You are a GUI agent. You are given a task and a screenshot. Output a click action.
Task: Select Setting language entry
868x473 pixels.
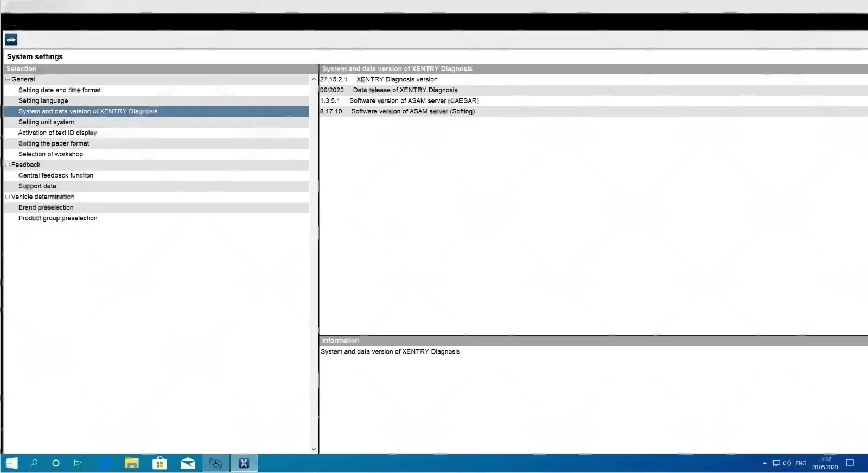coord(157,101)
